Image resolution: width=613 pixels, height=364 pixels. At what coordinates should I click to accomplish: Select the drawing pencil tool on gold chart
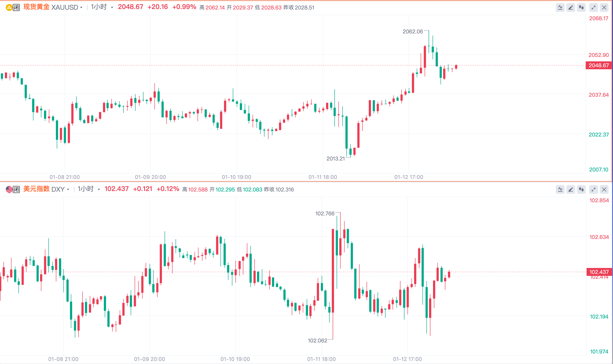(x=571, y=8)
